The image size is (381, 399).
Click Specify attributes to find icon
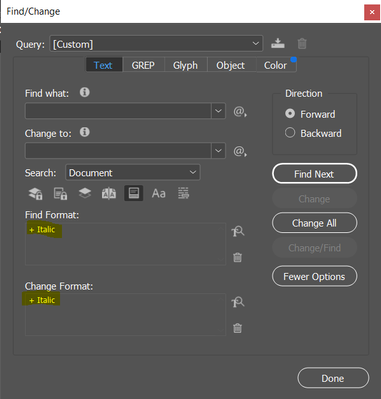point(238,231)
